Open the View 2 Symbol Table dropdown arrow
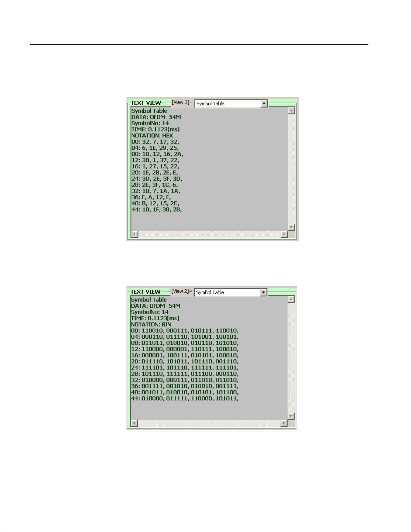 [x=264, y=293]
